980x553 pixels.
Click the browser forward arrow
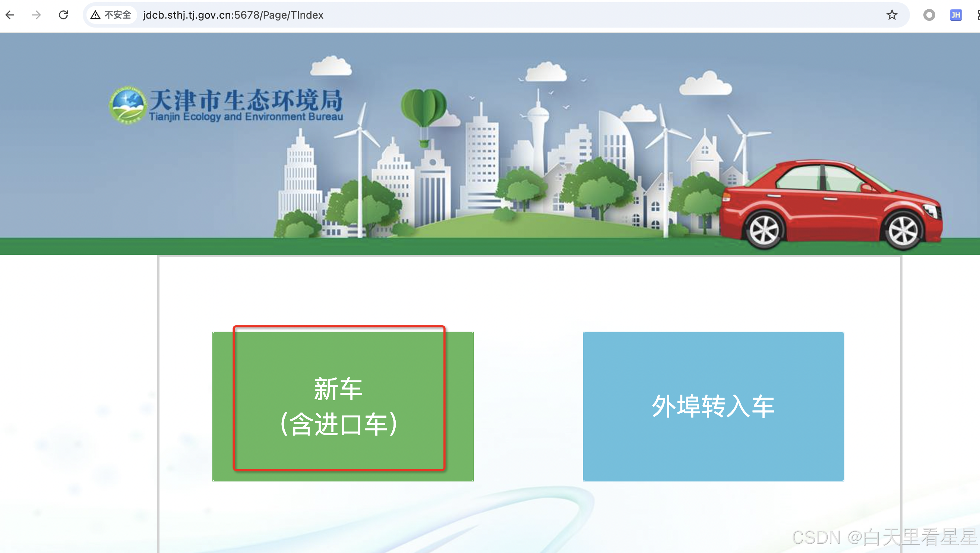point(37,15)
